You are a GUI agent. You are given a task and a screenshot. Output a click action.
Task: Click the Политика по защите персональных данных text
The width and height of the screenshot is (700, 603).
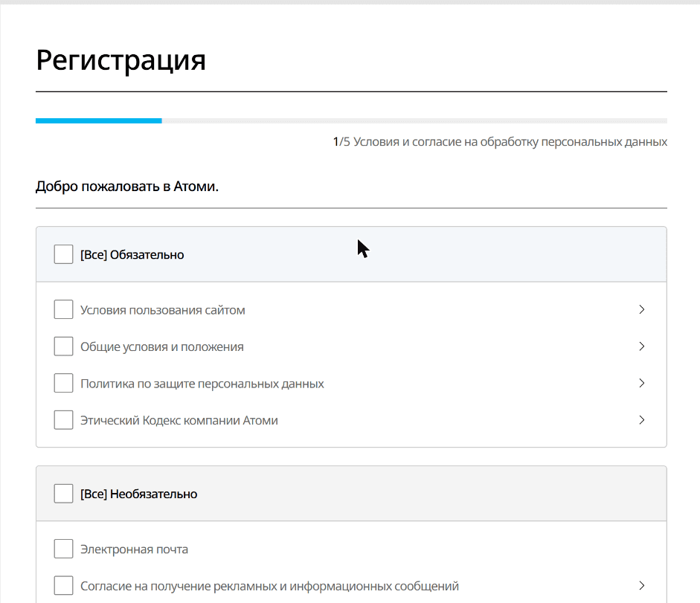(202, 384)
